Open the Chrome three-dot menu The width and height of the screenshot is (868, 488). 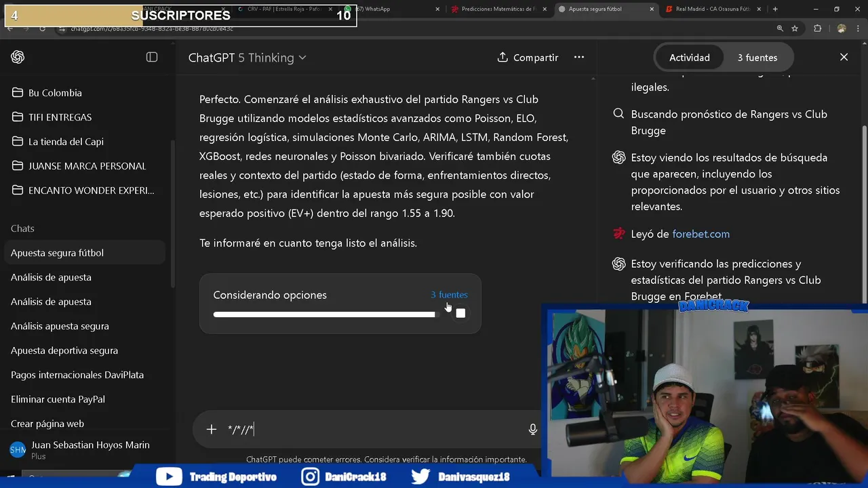[858, 28]
